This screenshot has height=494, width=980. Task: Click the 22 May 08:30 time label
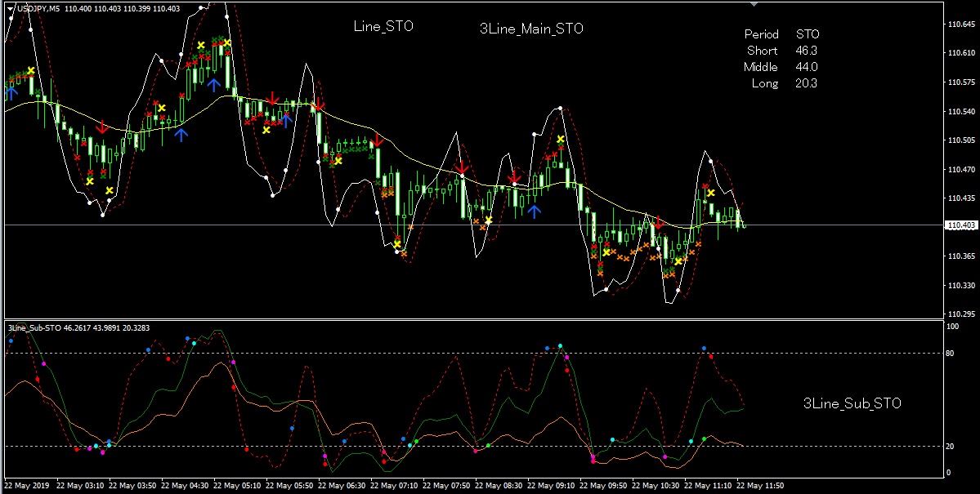[x=500, y=485]
